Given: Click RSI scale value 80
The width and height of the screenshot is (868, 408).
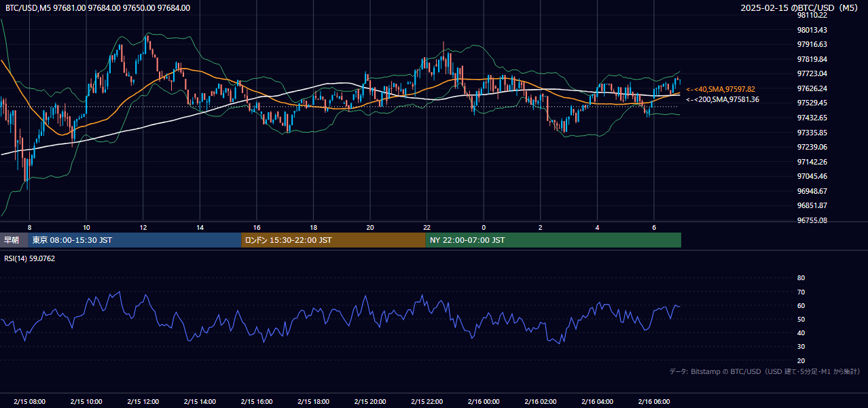Looking at the screenshot, I should [x=801, y=278].
